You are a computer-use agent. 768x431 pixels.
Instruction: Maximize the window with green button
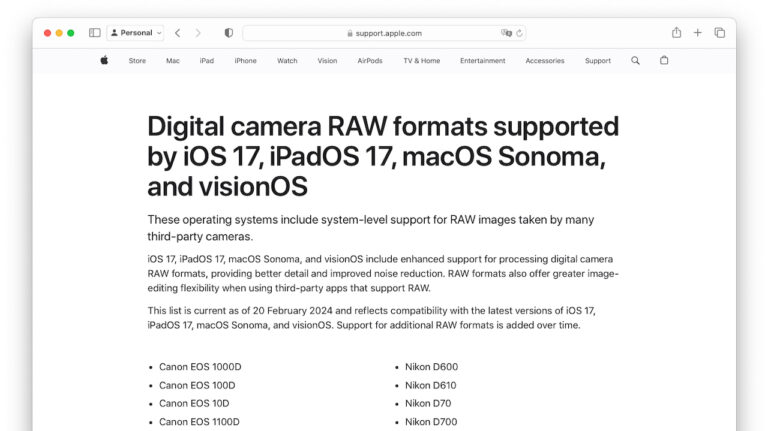click(71, 33)
